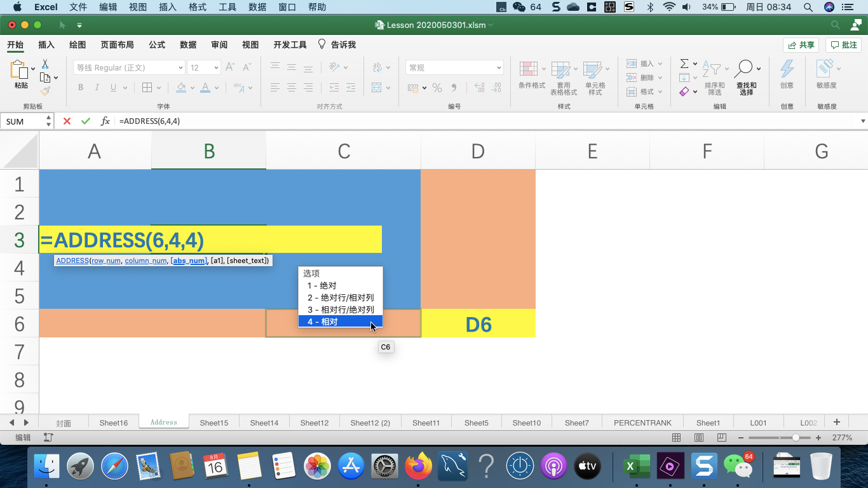The height and width of the screenshot is (488, 868).
Task: Open 格式 cell format dropdown
Action: click(x=644, y=91)
